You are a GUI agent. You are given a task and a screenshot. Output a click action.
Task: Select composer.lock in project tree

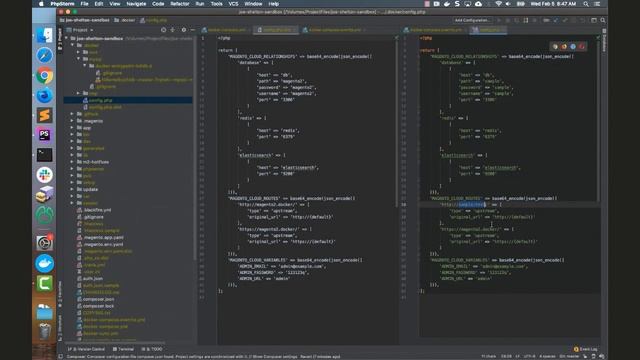pos(98,306)
